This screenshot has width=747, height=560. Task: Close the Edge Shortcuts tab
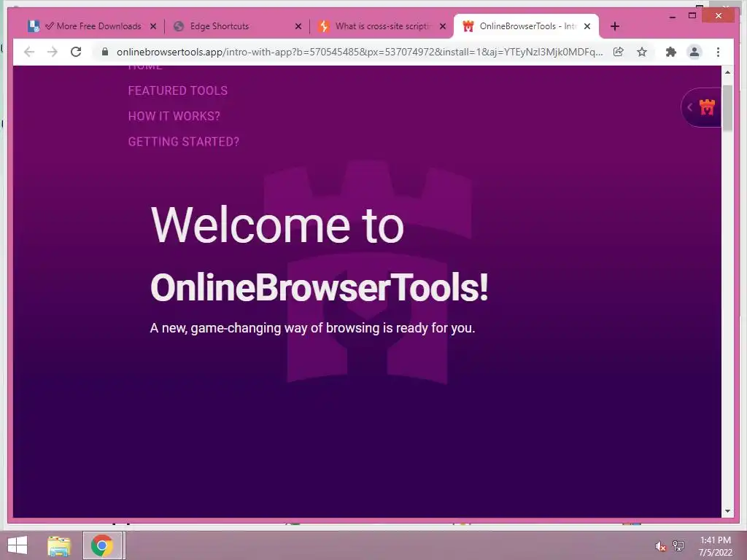298,26
